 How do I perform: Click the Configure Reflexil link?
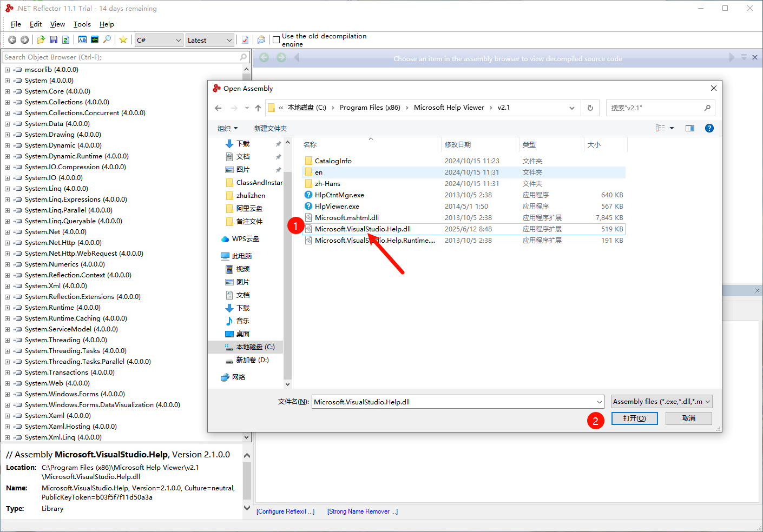point(285,511)
